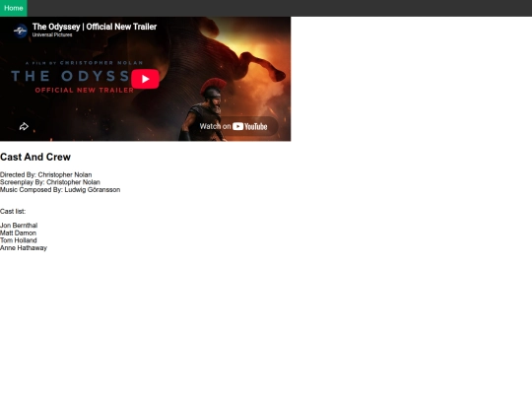Screen dimensions: 532x399
Task: Click the 'Directed By: Christopher Nolan' line
Action: [x=45, y=174]
